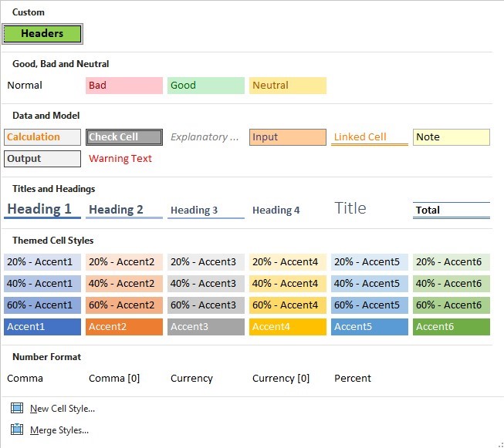This screenshot has width=504, height=448.
Task: Apply the Percent number format
Action: 353,379
